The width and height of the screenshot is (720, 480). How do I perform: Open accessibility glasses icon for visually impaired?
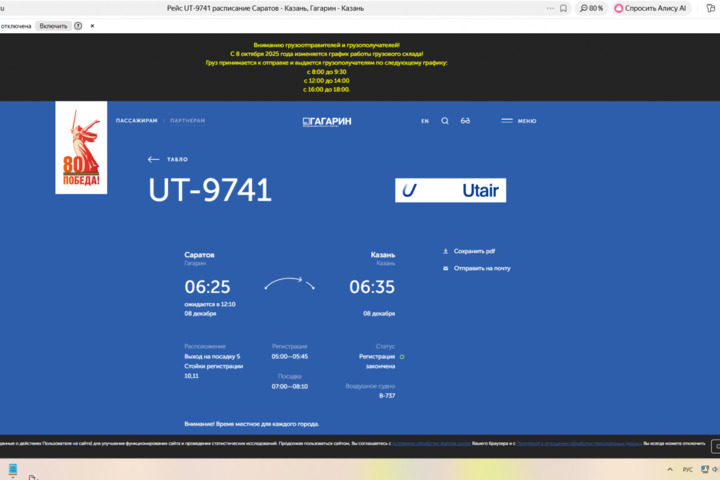tap(465, 121)
